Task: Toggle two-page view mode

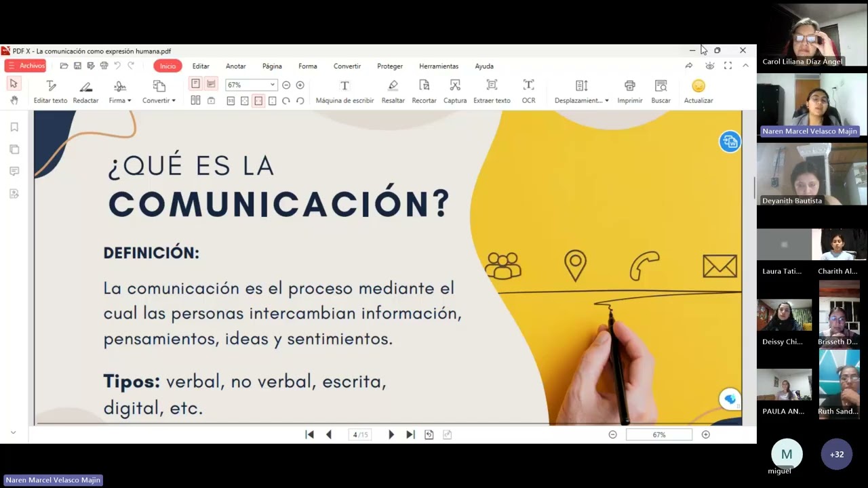Action: pos(195,100)
